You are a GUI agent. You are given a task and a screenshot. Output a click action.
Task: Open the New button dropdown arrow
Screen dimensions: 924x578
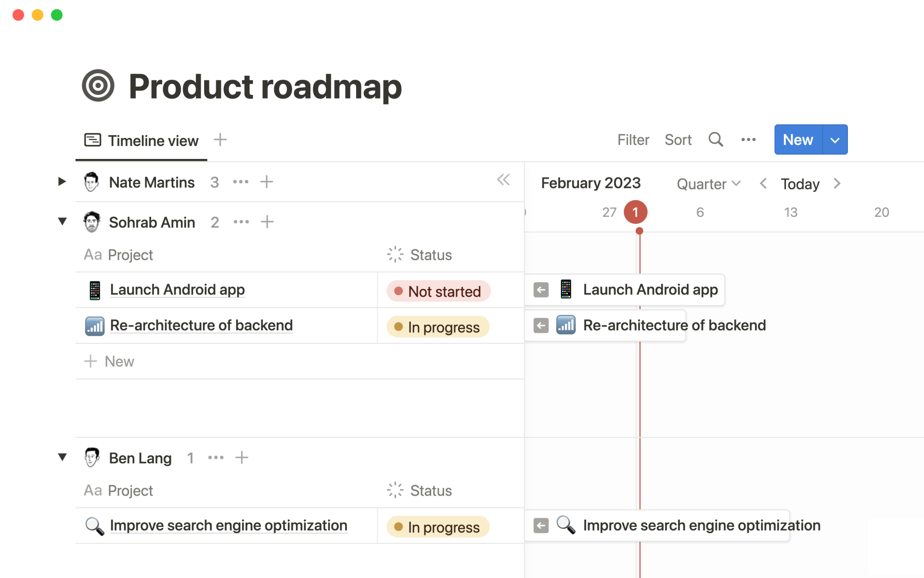pos(835,140)
